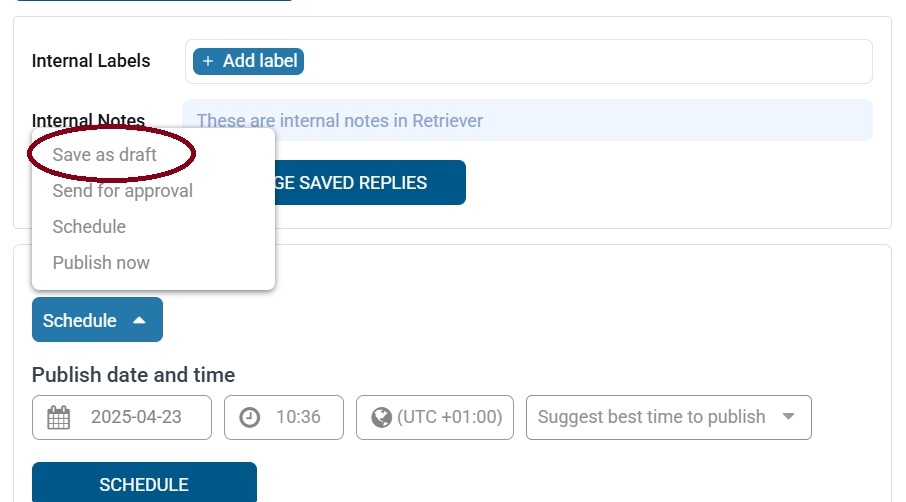Click the empty Internal Labels field area
This screenshot has height=502, width=906.
click(586, 61)
